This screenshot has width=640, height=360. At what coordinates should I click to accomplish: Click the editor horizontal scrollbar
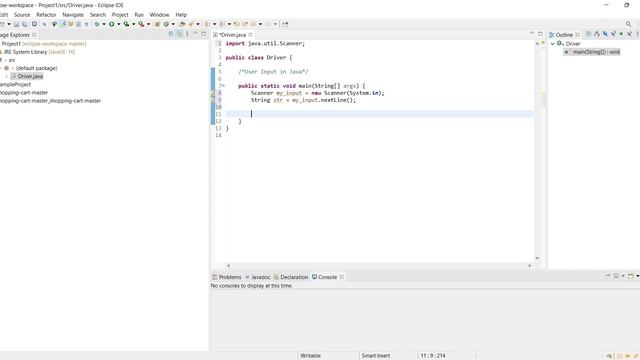[379, 266]
